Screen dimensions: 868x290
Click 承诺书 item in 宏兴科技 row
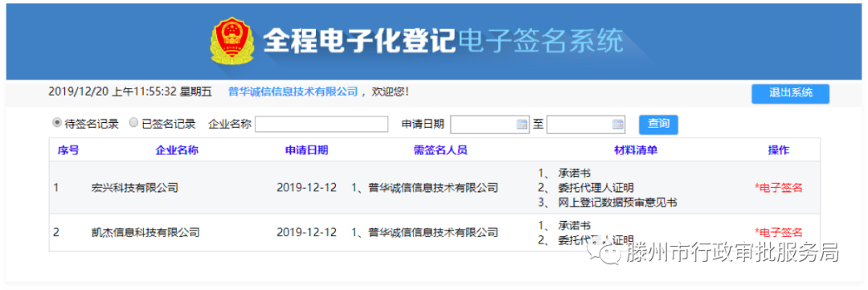pyautogui.click(x=575, y=173)
